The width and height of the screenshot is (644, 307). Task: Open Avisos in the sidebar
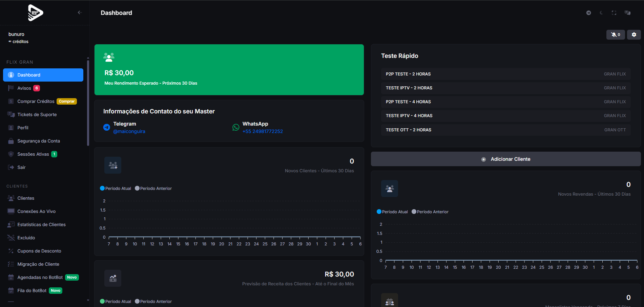coord(24,88)
